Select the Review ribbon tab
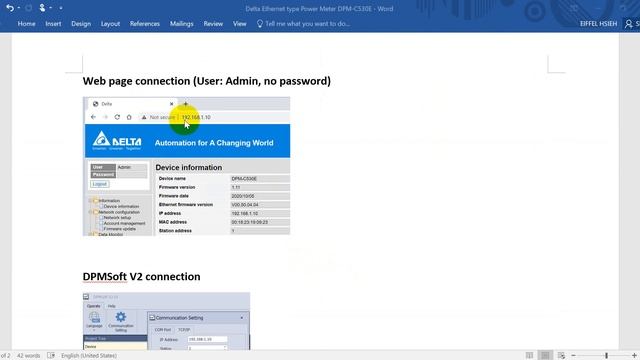This screenshot has height=360, width=640. pos(213,24)
